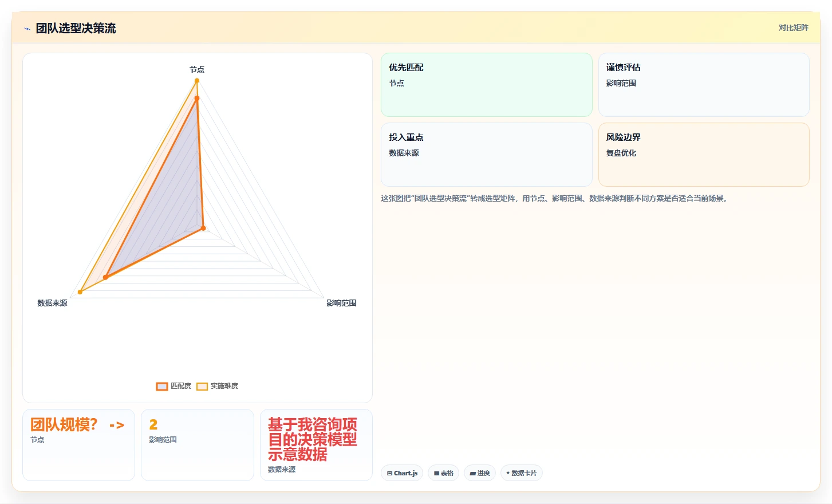Click the 数据来源 axis label on radar chart

tap(52, 303)
